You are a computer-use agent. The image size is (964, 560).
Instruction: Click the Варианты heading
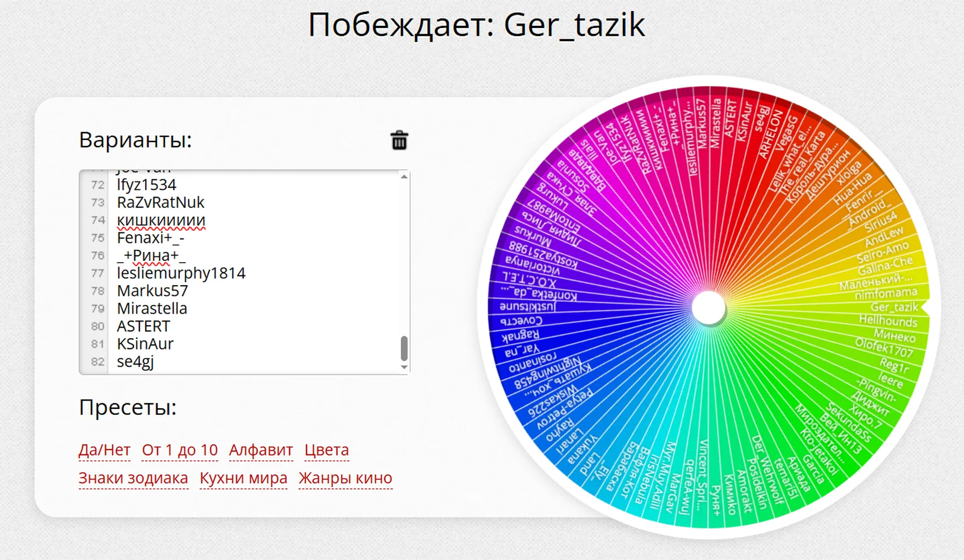coord(135,140)
